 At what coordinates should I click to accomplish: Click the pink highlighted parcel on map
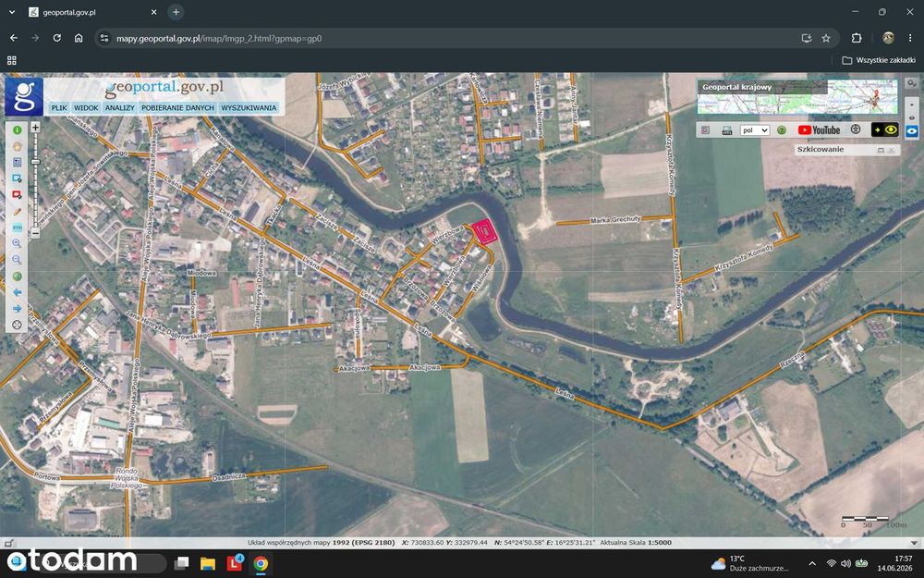[485, 231]
